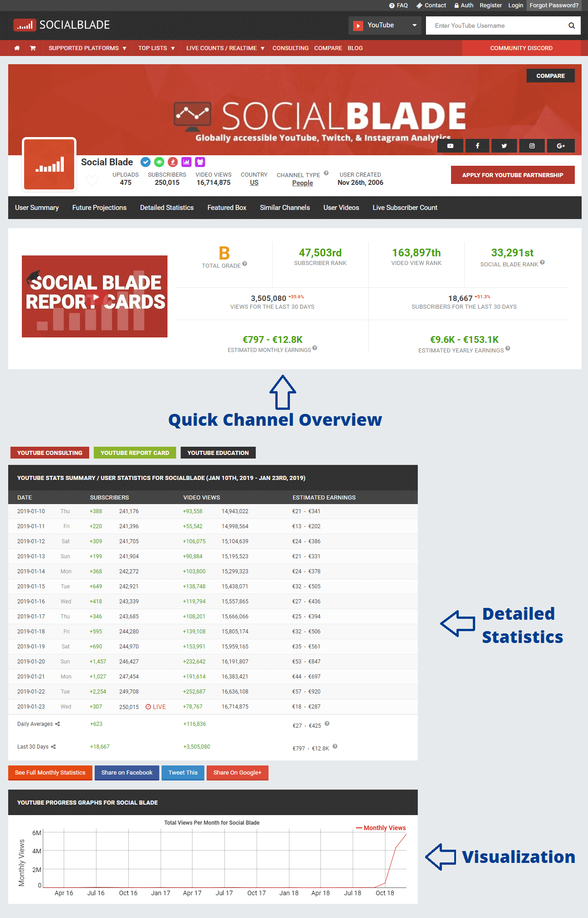Click the People channel type link

[303, 183]
